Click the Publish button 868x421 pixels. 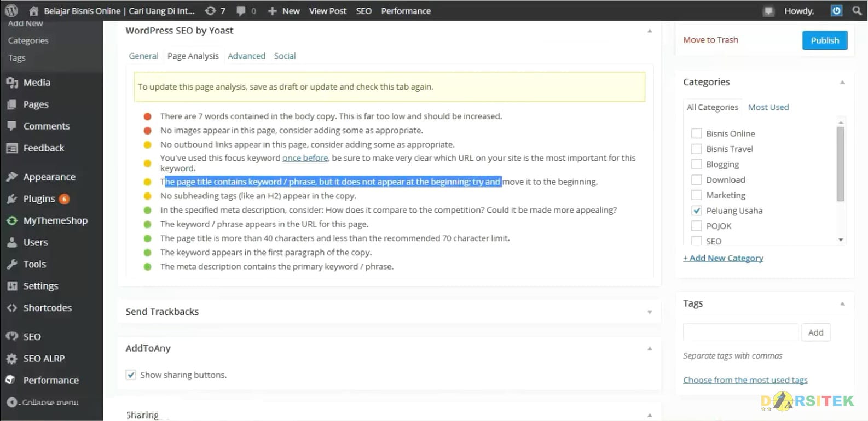tap(825, 40)
